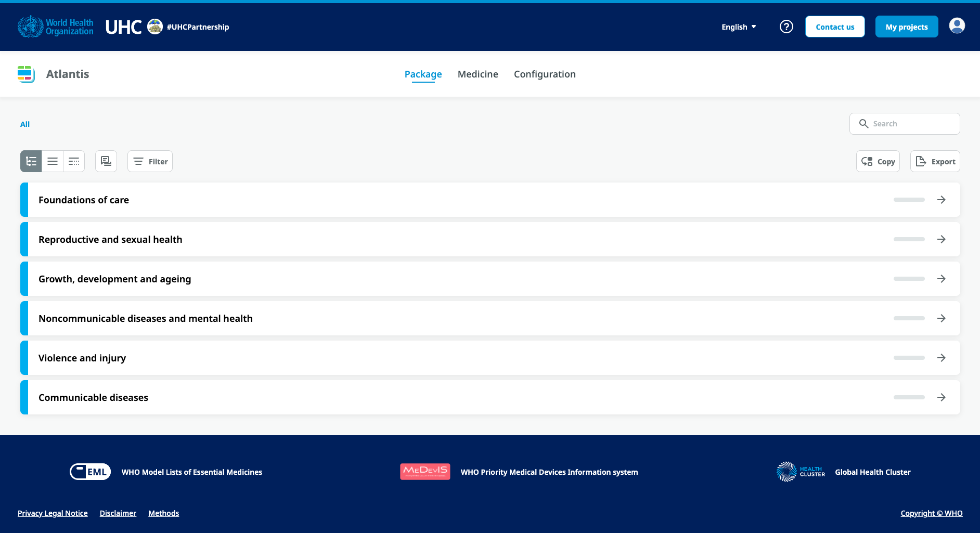Expand Communicable diseases using its arrow
Screen dimensions: 980x533
pyautogui.click(x=941, y=397)
